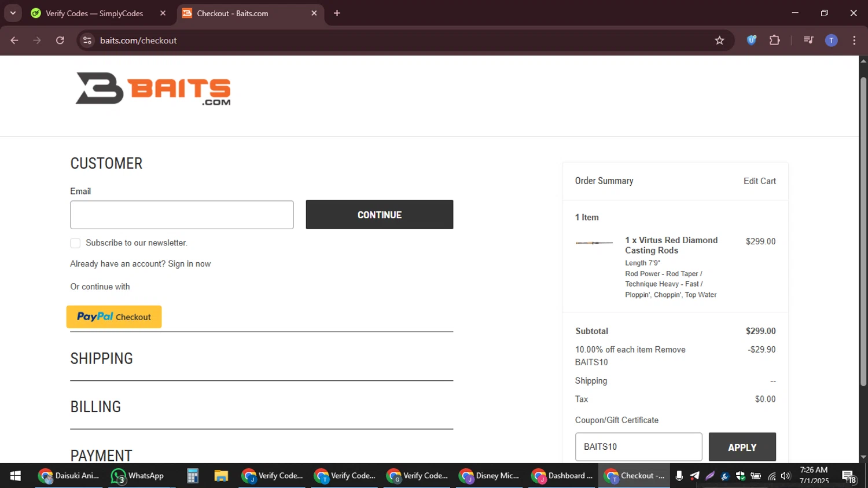Open Disney Mic... Chrome taskbar item

pos(491,476)
